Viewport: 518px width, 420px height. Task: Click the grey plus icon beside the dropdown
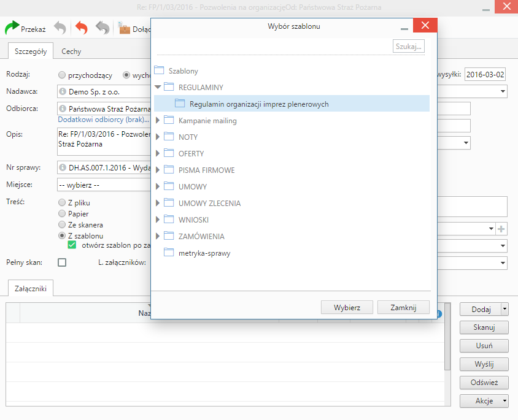coord(501,229)
